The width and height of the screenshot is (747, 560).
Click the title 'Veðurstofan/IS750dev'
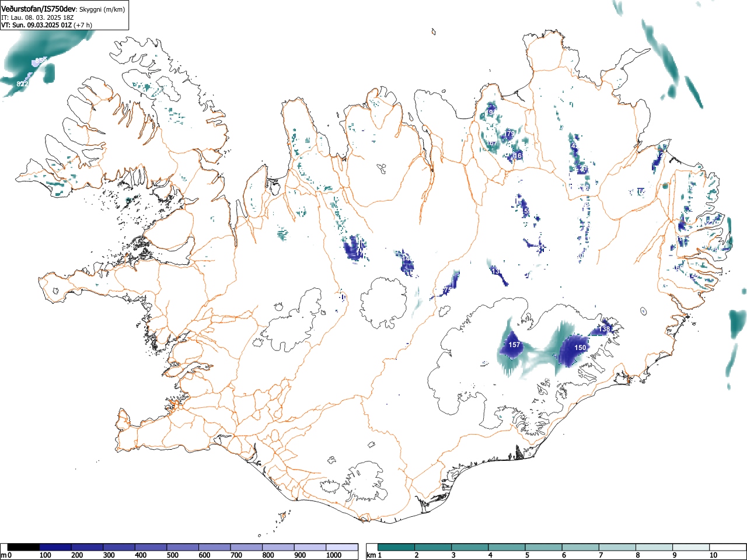(x=39, y=9)
